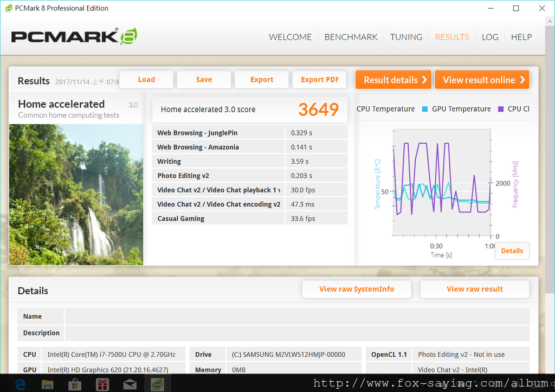The image size is (555, 392).
Task: Select the Video Chat playback row
Action: click(249, 190)
